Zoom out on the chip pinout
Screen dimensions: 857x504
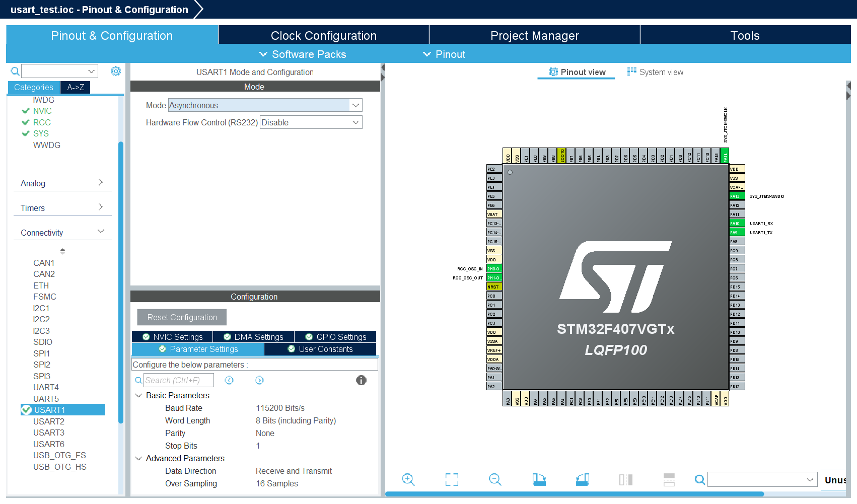click(x=495, y=479)
